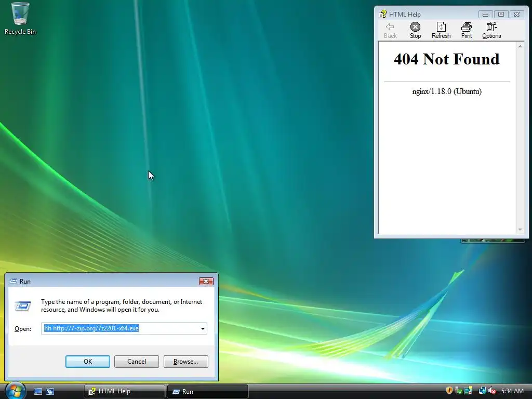Click the HTML Help title bar icon

(x=383, y=14)
